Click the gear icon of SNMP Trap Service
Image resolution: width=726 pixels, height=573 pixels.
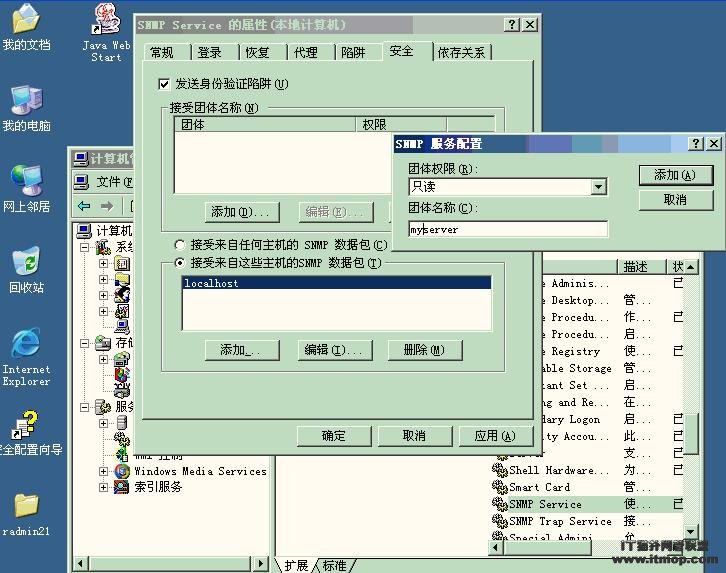(x=500, y=521)
